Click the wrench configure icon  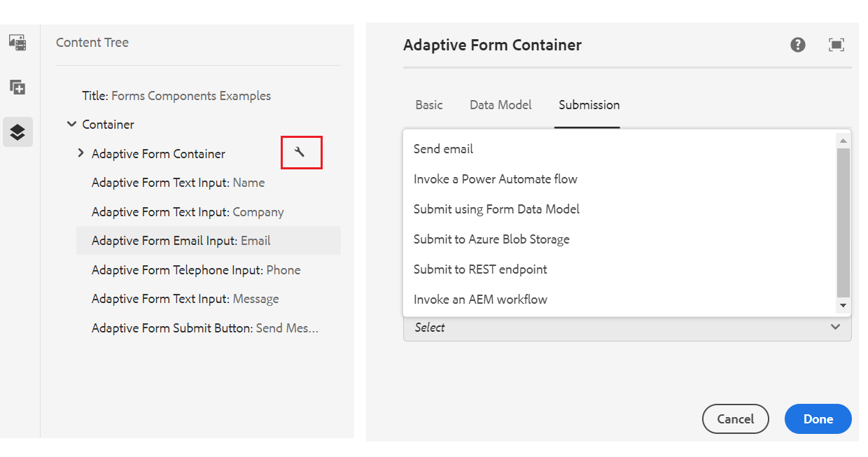300,153
